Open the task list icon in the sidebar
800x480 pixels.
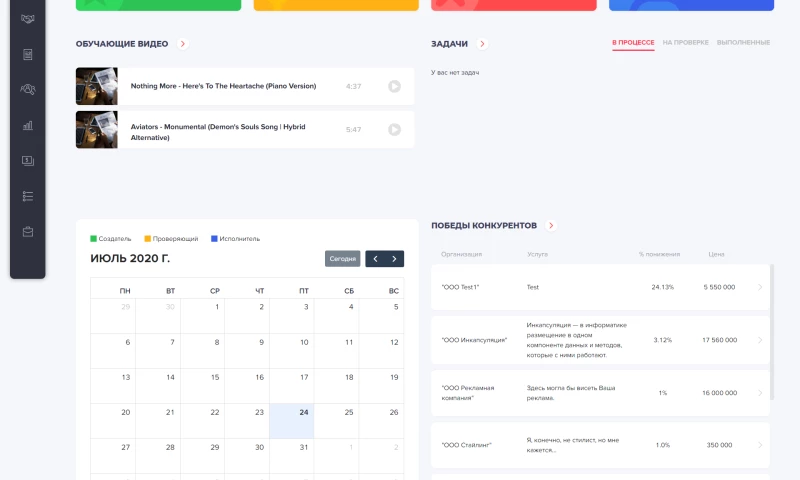tap(28, 196)
